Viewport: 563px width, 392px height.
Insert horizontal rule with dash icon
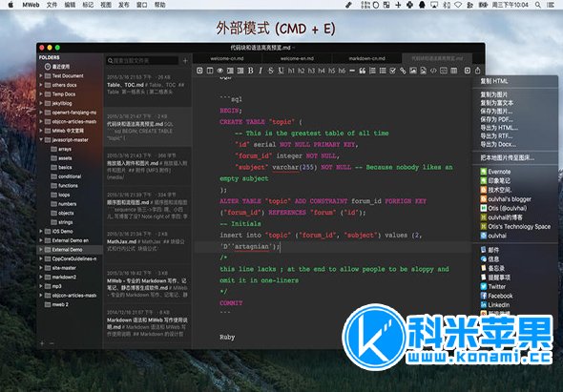pyautogui.click(x=352, y=71)
